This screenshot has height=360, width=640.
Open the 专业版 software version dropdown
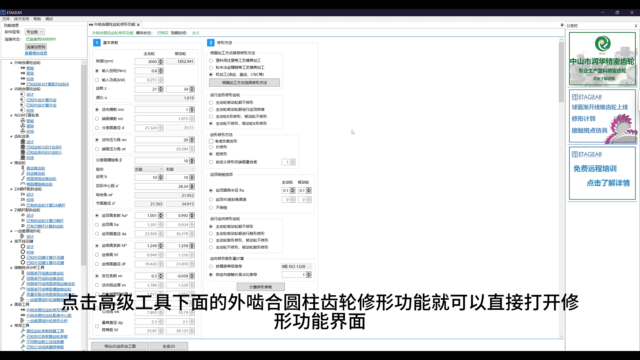tap(35, 31)
